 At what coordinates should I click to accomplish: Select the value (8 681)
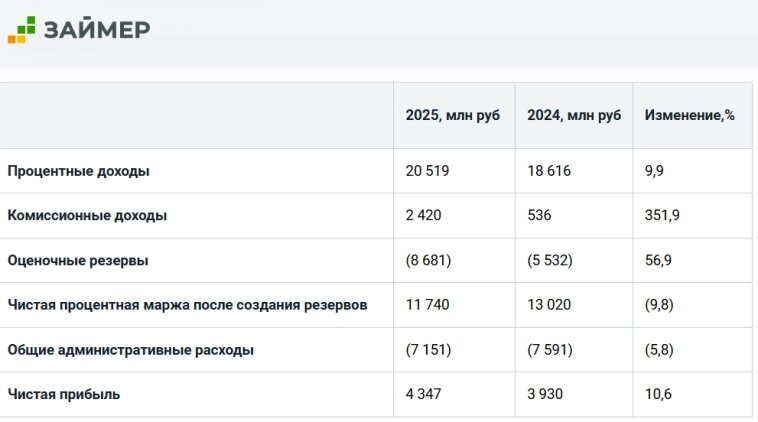428,260
